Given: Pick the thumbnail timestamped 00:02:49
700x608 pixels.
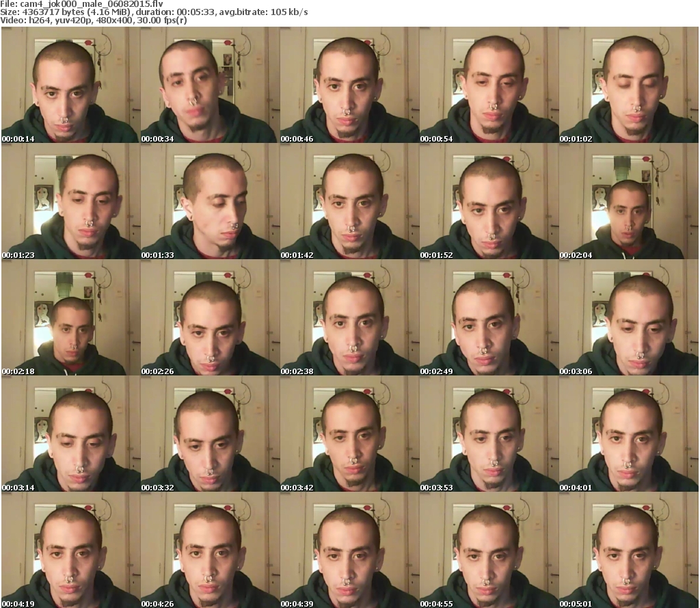Looking at the screenshot, I should [489, 317].
